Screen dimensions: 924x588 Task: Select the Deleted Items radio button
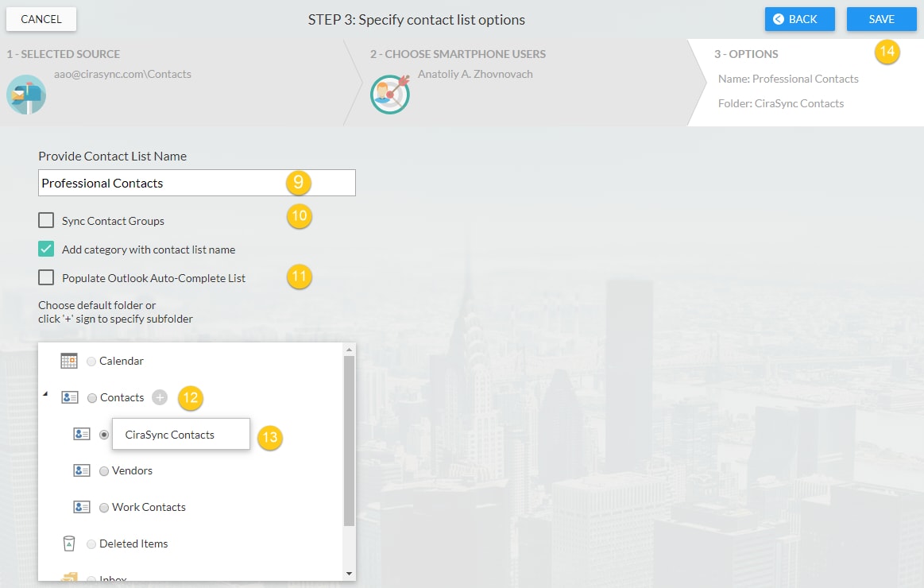pos(91,544)
